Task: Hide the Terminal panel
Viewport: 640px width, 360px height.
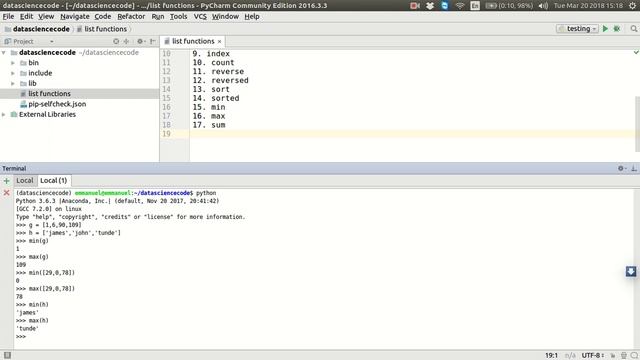Action: 634,168
